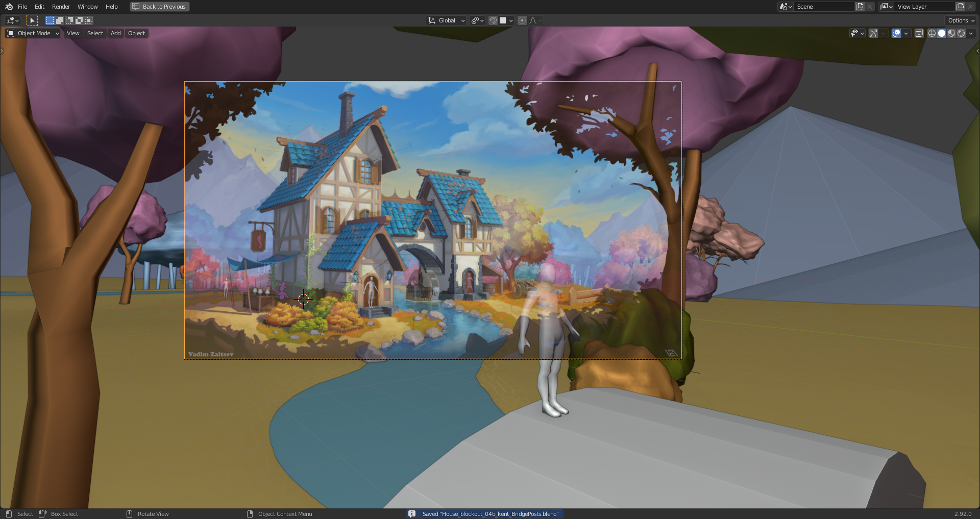Switch to Rendered viewport shading
This screenshot has height=519, width=980.
click(x=961, y=33)
